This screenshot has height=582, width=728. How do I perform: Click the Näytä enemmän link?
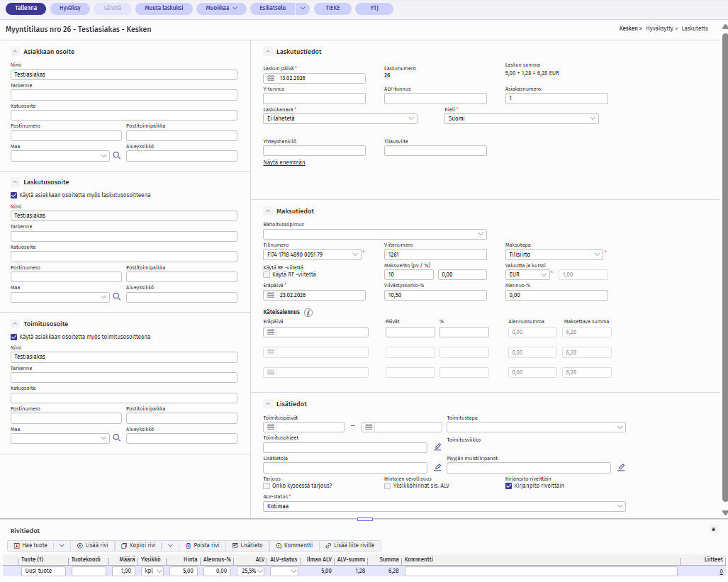(284, 162)
